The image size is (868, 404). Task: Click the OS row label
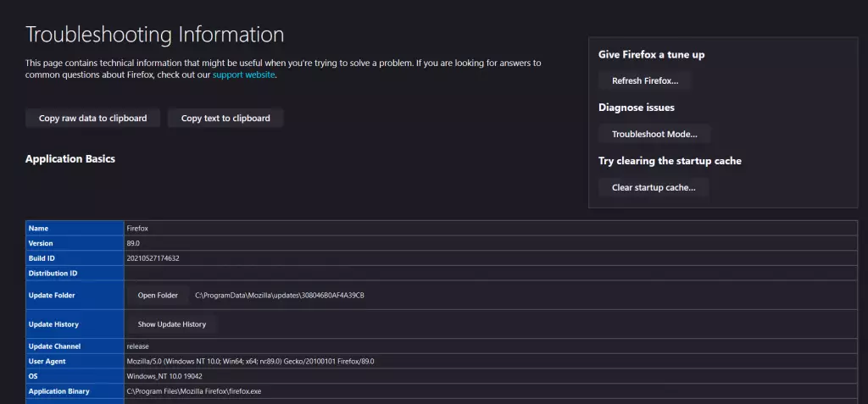pyautogui.click(x=33, y=376)
